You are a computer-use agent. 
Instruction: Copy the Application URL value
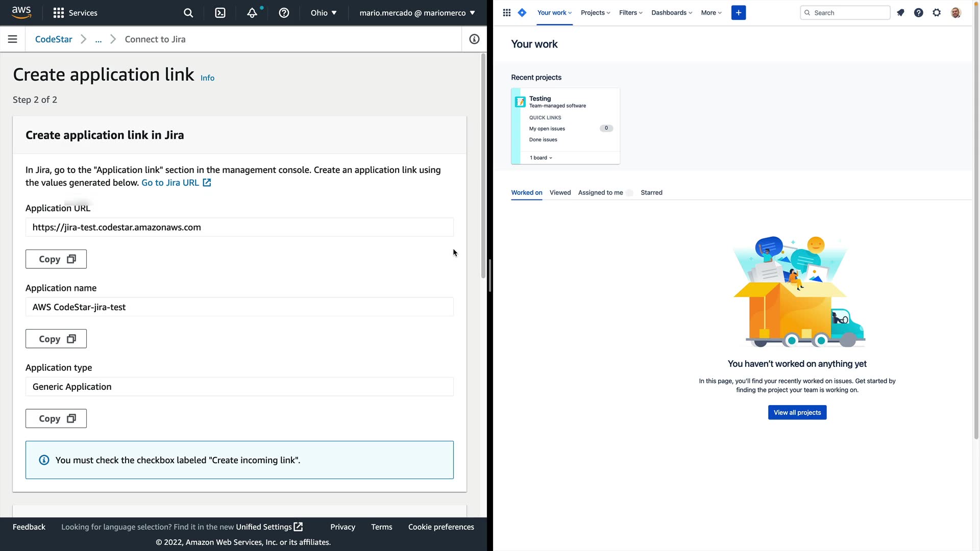click(56, 259)
